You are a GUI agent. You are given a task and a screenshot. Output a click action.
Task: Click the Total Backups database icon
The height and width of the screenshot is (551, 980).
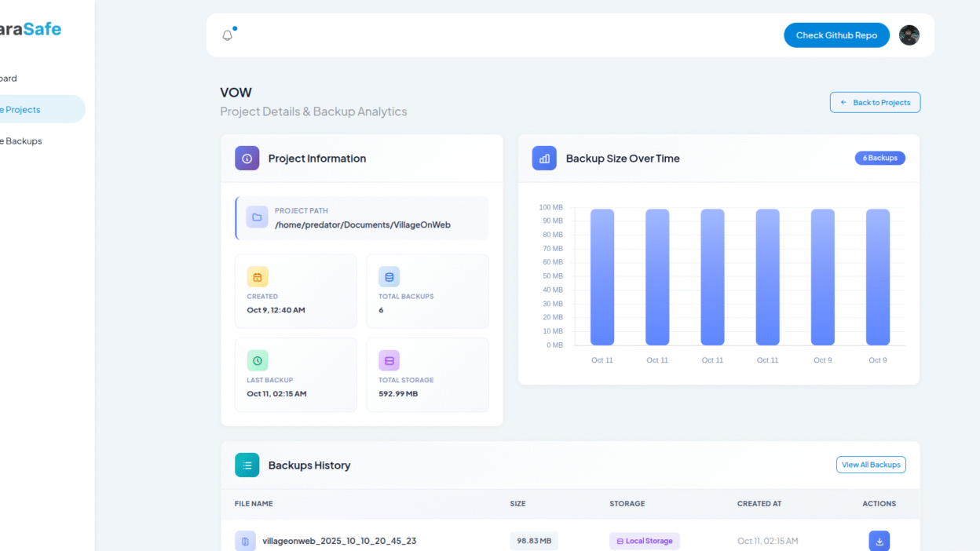[389, 277]
